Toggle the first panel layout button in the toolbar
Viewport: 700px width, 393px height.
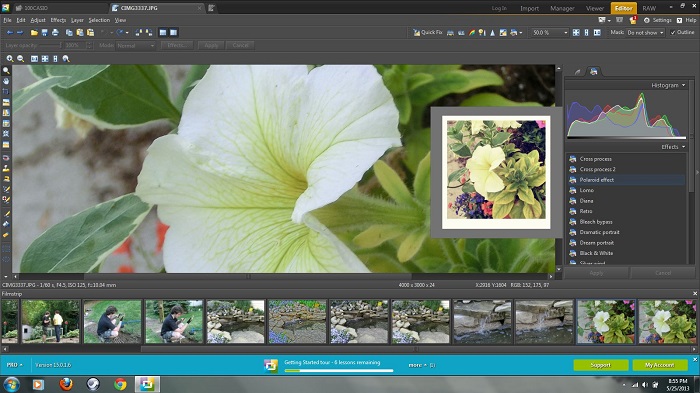[163, 33]
